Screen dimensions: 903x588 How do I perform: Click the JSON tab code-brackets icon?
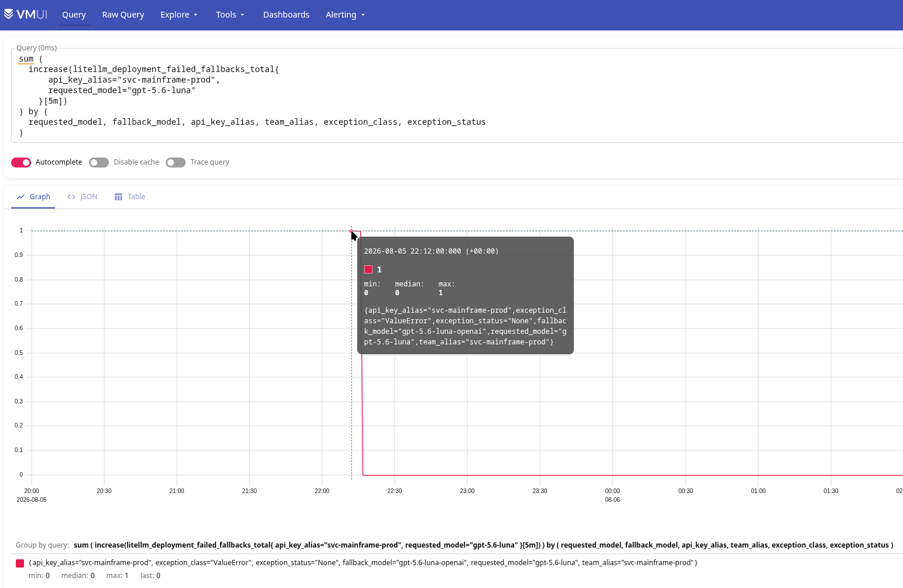pos(71,197)
